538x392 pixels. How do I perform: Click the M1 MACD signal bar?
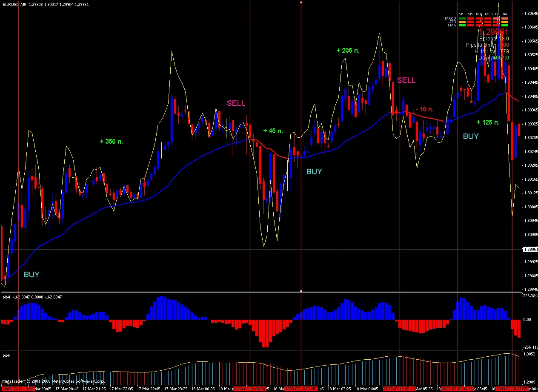(x=462, y=19)
